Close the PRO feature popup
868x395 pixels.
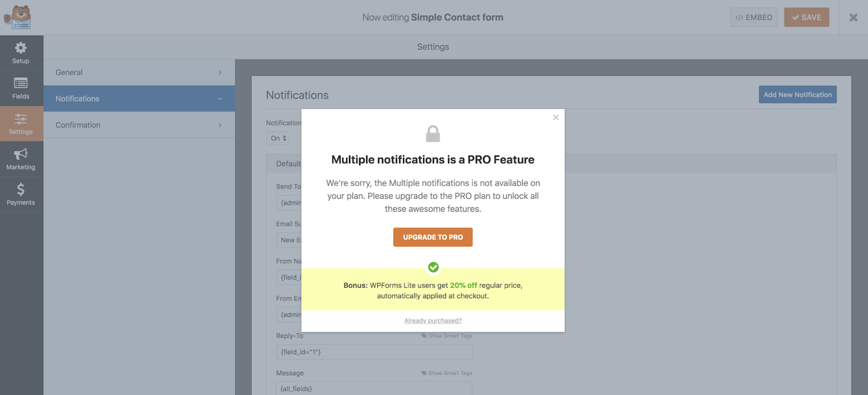click(x=556, y=117)
